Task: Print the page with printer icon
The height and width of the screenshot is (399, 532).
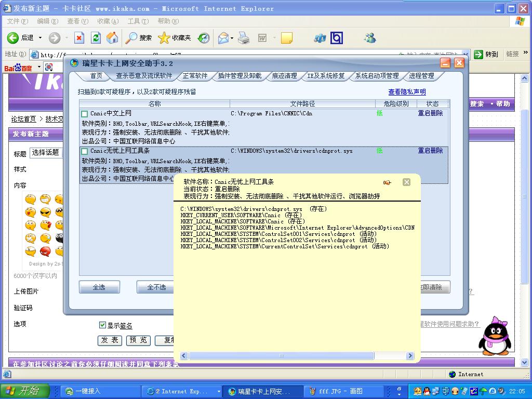Action: (x=244, y=37)
